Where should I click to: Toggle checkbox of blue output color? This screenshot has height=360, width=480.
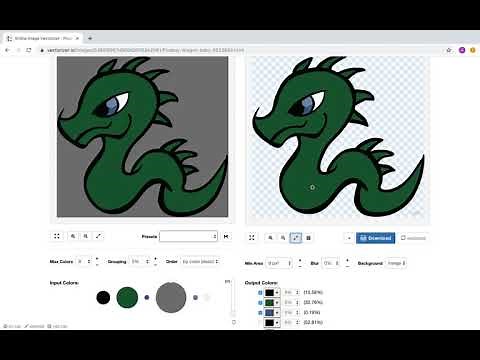(x=260, y=313)
